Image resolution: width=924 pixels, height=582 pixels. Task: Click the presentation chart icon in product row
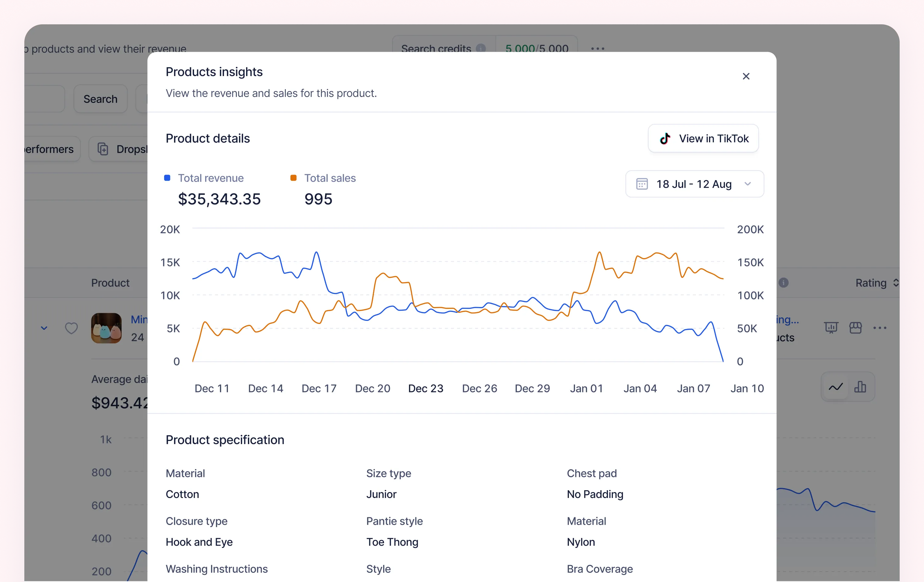point(831,328)
